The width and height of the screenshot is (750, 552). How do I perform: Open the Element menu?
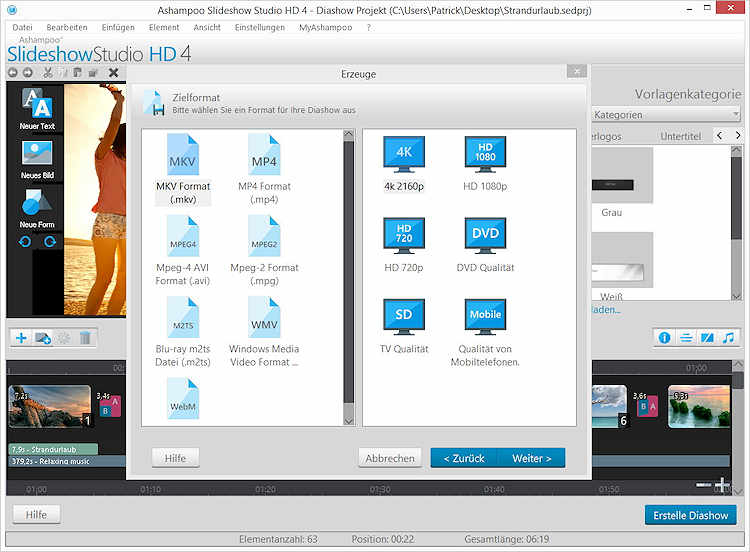coord(164,28)
